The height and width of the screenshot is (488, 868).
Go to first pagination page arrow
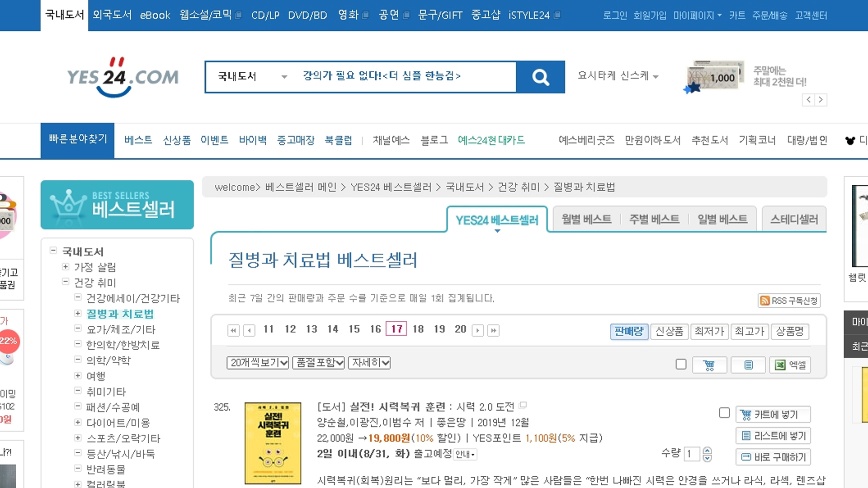233,330
